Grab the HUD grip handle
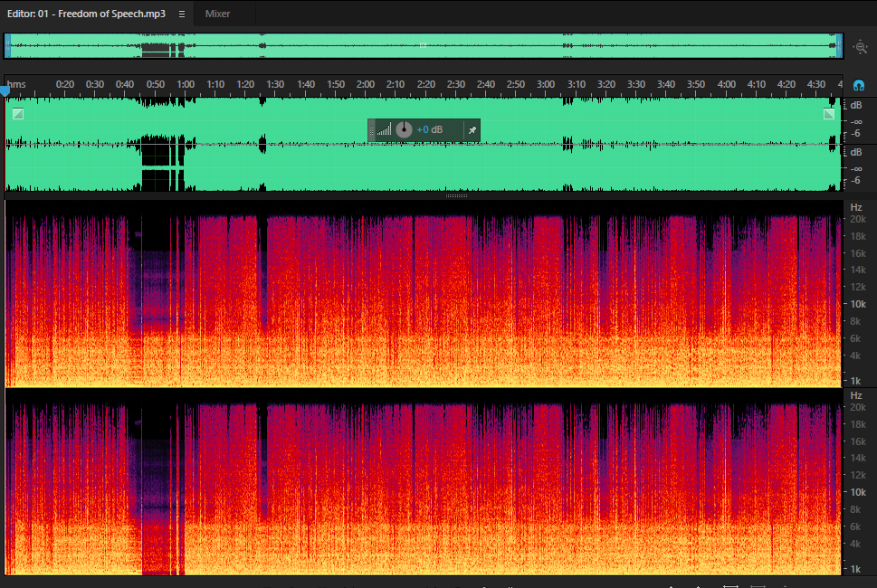The image size is (877, 588). (x=371, y=130)
